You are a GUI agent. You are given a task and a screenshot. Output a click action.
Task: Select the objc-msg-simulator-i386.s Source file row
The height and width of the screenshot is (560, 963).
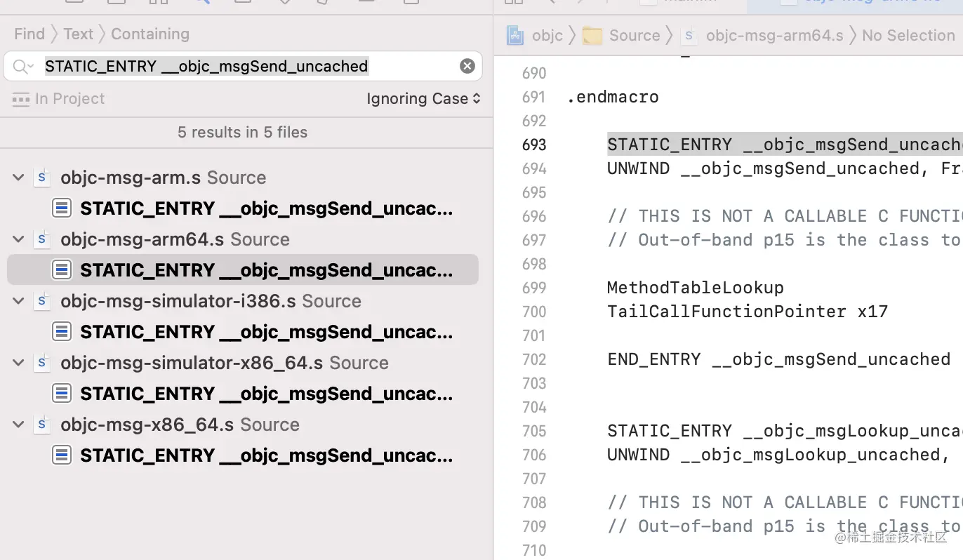coord(243,301)
